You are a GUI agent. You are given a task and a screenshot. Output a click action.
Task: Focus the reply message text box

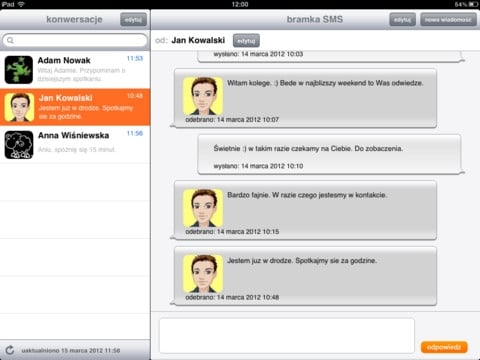pyautogui.click(x=287, y=335)
